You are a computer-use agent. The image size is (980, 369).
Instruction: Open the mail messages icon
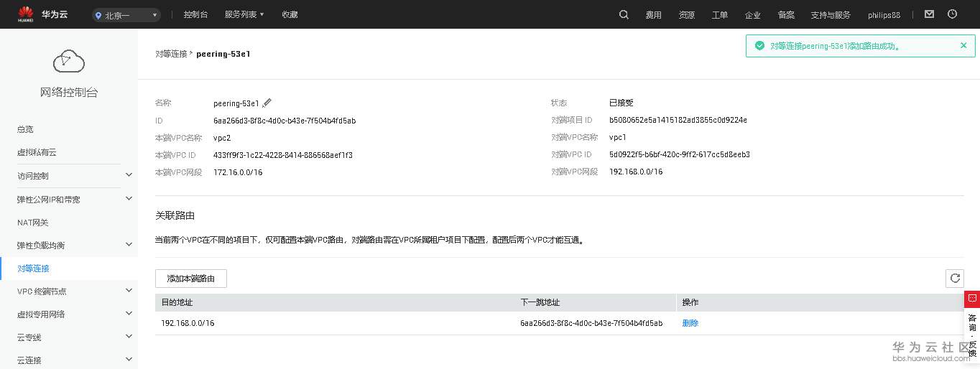[929, 14]
